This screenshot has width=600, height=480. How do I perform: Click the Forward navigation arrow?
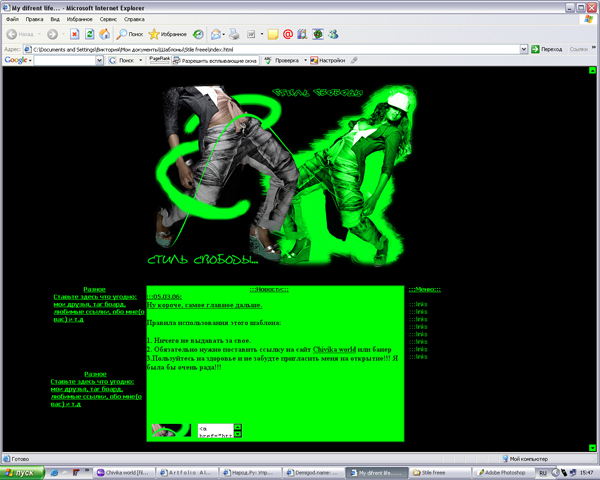click(52, 34)
